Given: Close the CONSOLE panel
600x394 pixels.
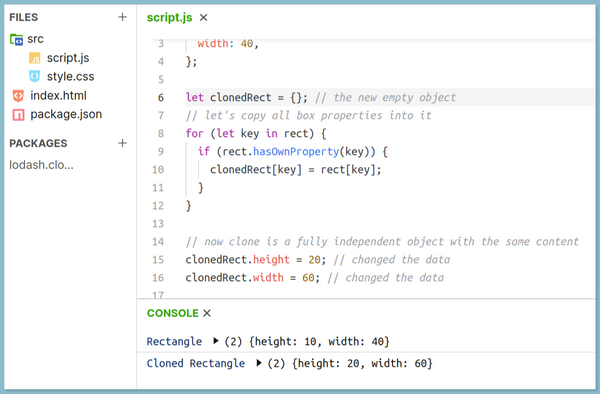Looking at the screenshot, I should pos(207,313).
